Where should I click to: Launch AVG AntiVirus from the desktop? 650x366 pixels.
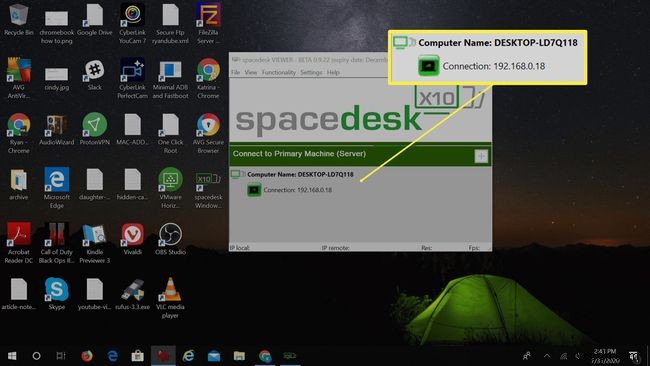[19, 79]
